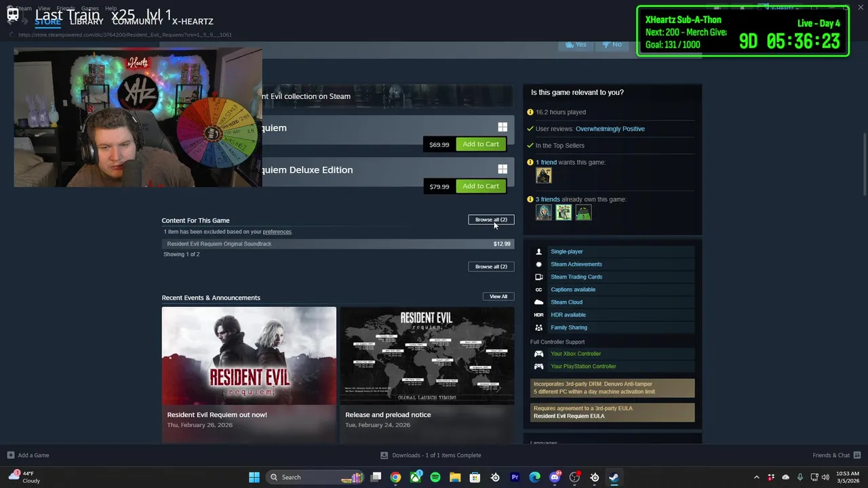Screen dimensions: 868x488
Task: Click the CC captions available icon
Action: pos(539,289)
